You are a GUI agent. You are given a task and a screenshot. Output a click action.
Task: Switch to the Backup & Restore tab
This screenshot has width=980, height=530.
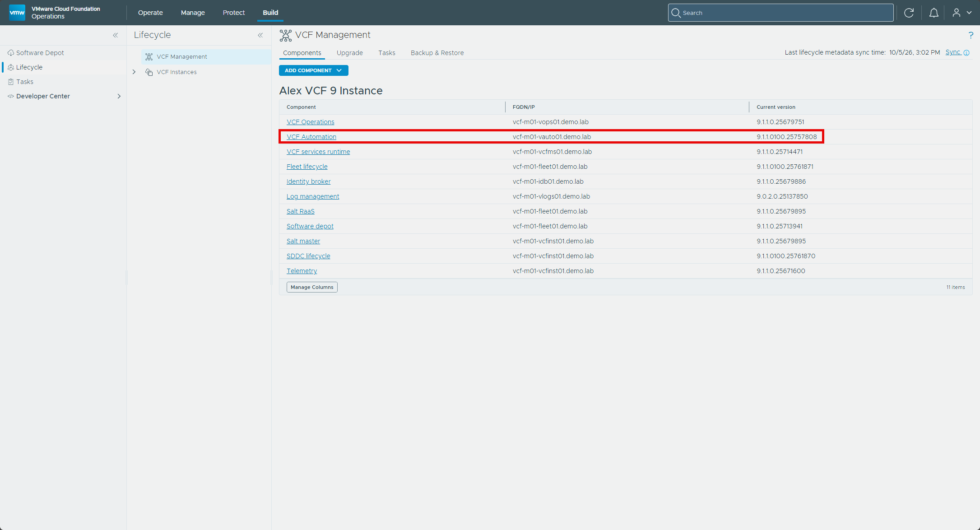click(x=437, y=53)
